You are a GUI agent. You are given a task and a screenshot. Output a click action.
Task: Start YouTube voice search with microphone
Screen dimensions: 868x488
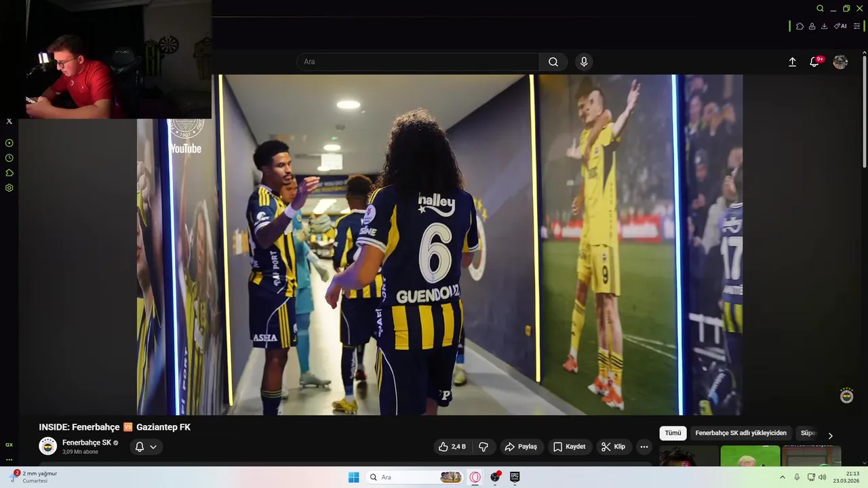pyautogui.click(x=584, y=62)
